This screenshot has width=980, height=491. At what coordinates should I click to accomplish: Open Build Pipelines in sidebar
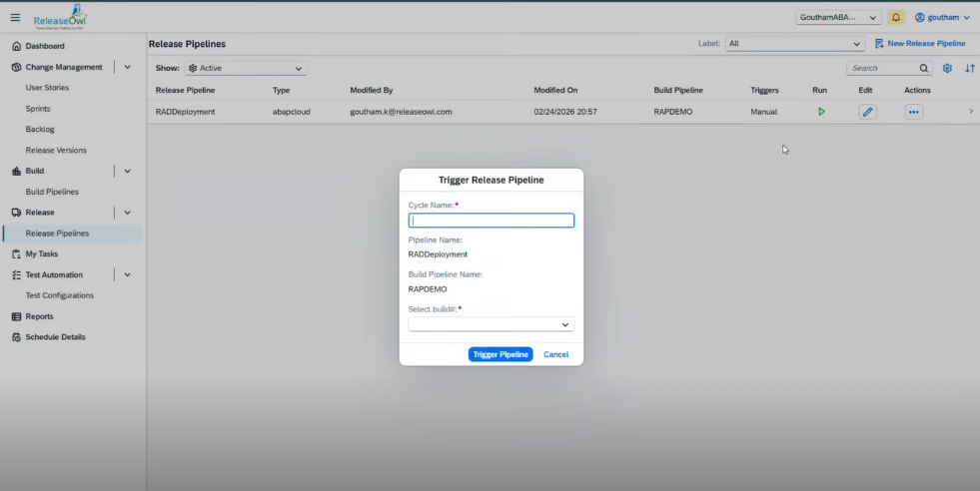[x=52, y=192]
